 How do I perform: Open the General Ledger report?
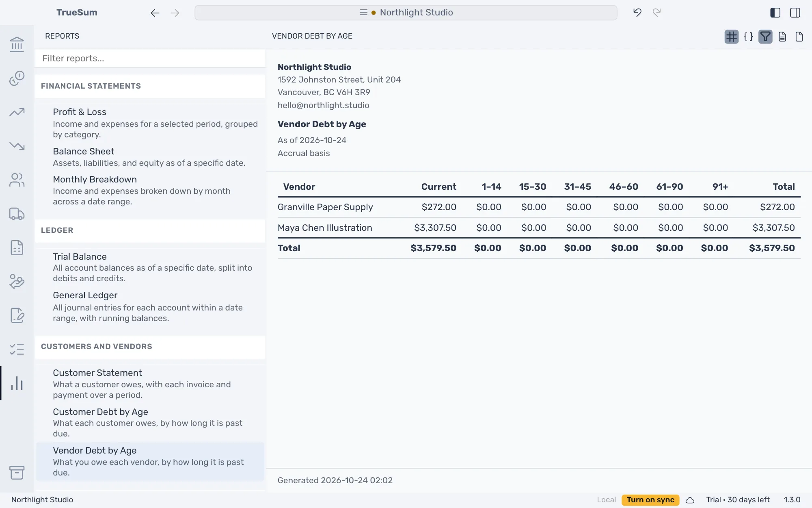coord(150,306)
